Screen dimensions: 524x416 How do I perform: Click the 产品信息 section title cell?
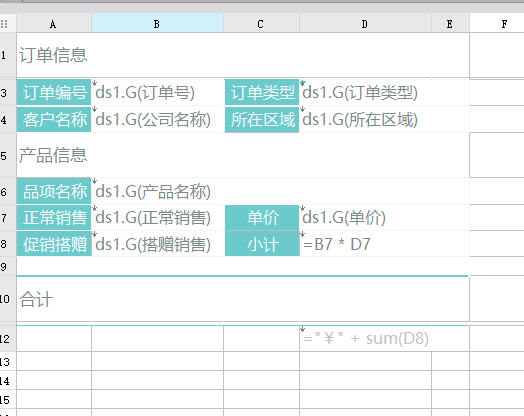click(x=243, y=155)
